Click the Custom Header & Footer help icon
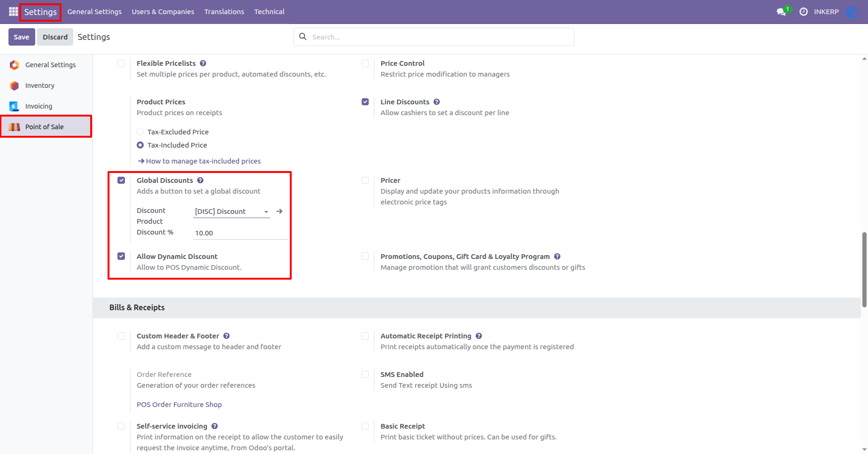The height and width of the screenshot is (454, 868). [x=226, y=336]
